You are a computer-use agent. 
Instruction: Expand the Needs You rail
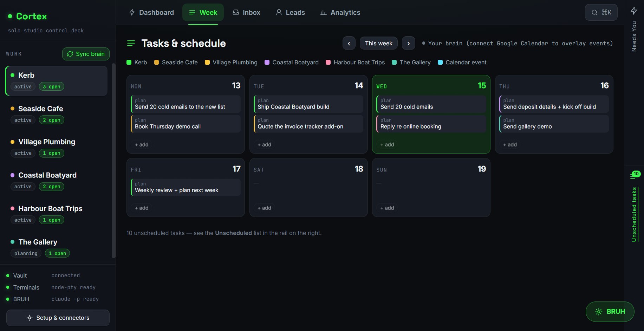click(634, 36)
